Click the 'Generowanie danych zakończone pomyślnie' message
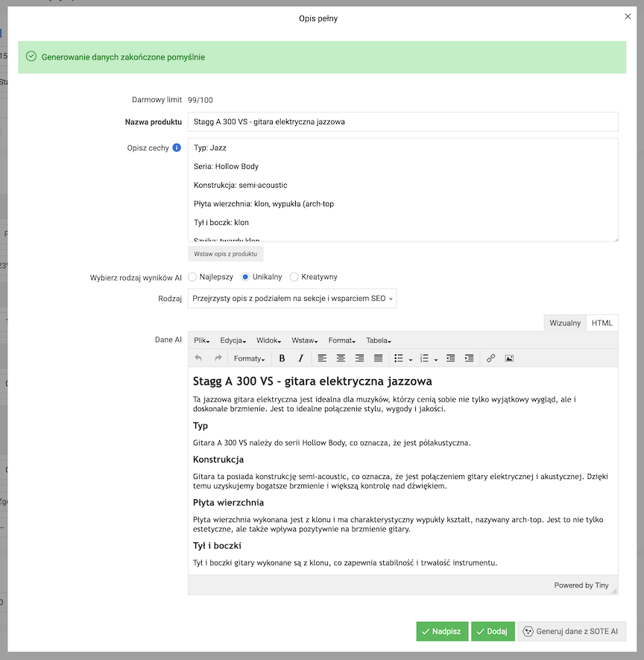The image size is (644, 660). click(123, 57)
